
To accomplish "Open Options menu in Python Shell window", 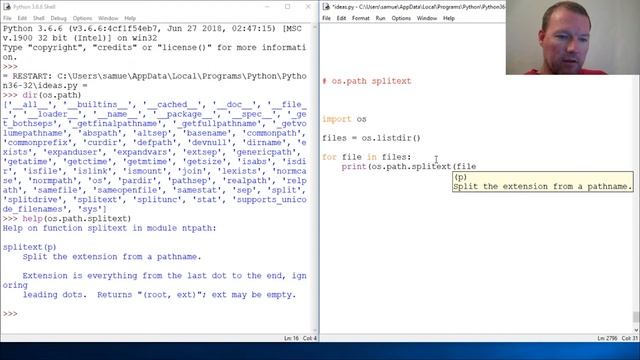I will 82,18.
